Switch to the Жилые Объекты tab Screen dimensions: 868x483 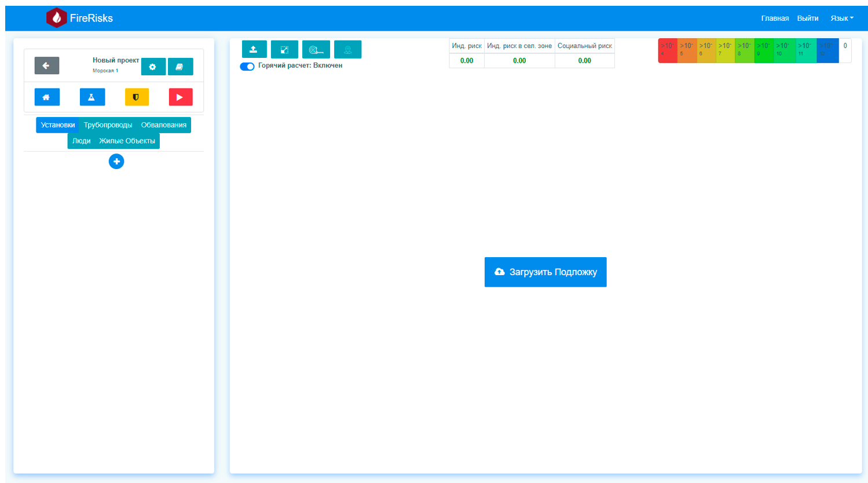point(127,141)
